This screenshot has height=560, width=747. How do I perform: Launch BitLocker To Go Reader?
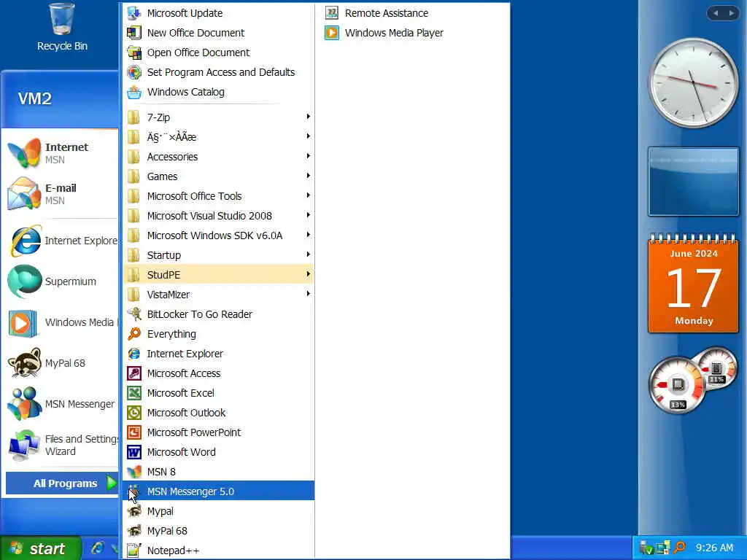[219, 314]
